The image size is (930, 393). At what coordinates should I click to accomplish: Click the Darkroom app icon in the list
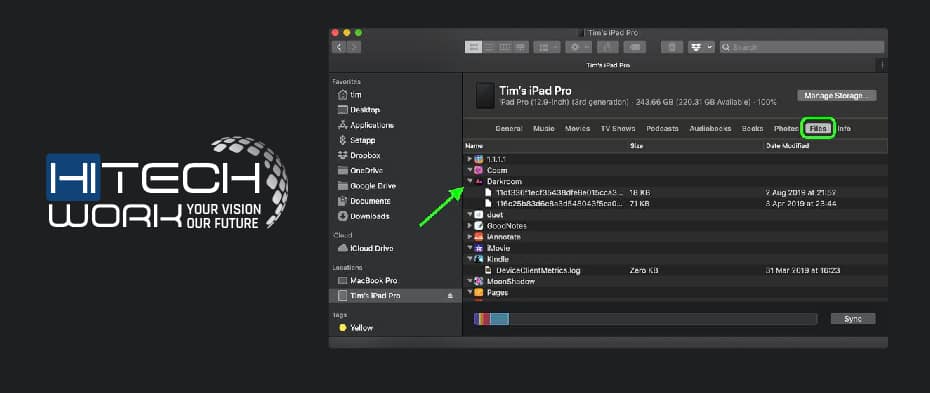click(x=479, y=181)
